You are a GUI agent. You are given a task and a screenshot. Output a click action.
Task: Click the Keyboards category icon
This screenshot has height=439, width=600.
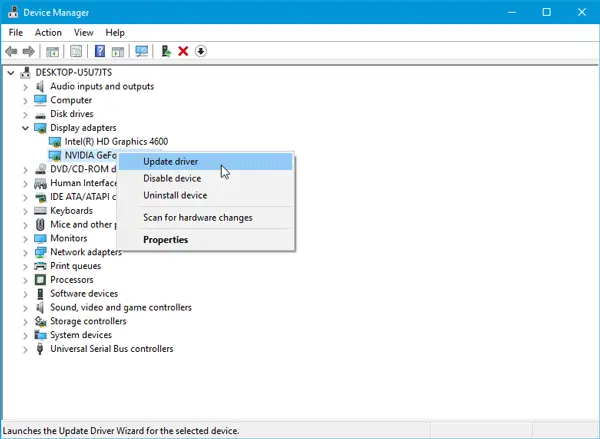40,211
